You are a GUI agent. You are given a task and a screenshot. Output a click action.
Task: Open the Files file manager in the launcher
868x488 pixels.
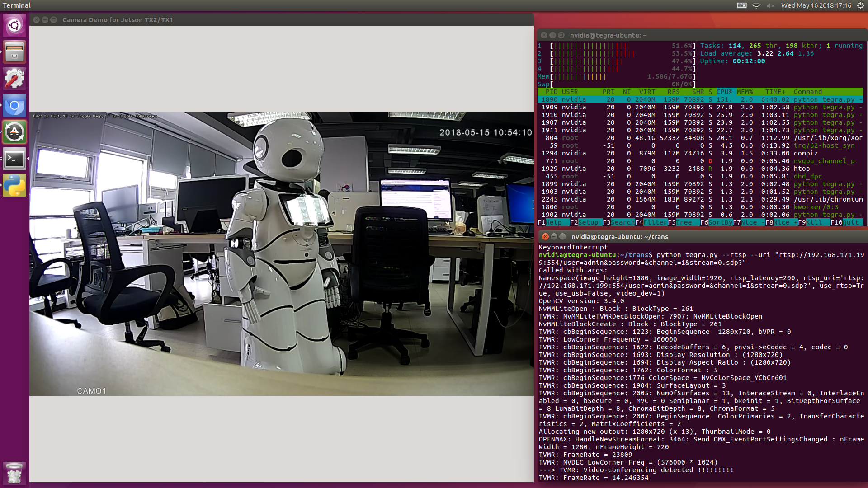(x=14, y=52)
